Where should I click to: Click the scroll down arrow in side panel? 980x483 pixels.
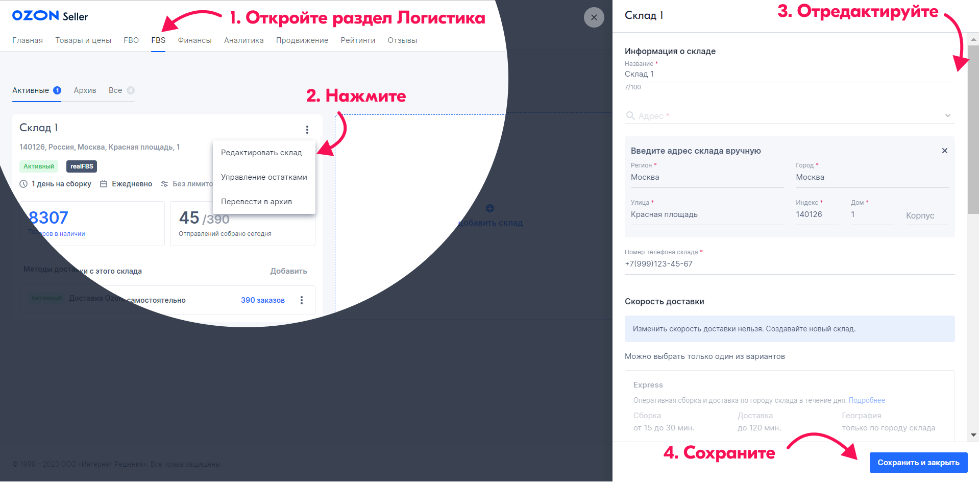973,435
